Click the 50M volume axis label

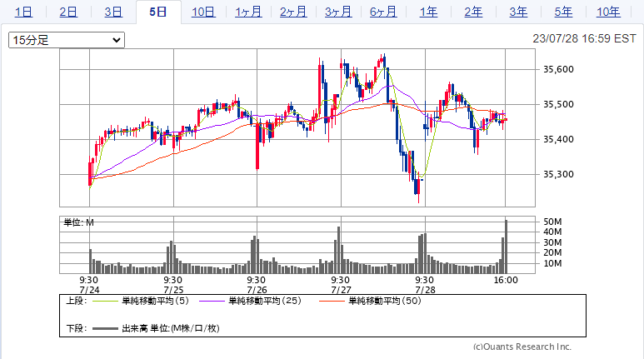pyautogui.click(x=552, y=222)
